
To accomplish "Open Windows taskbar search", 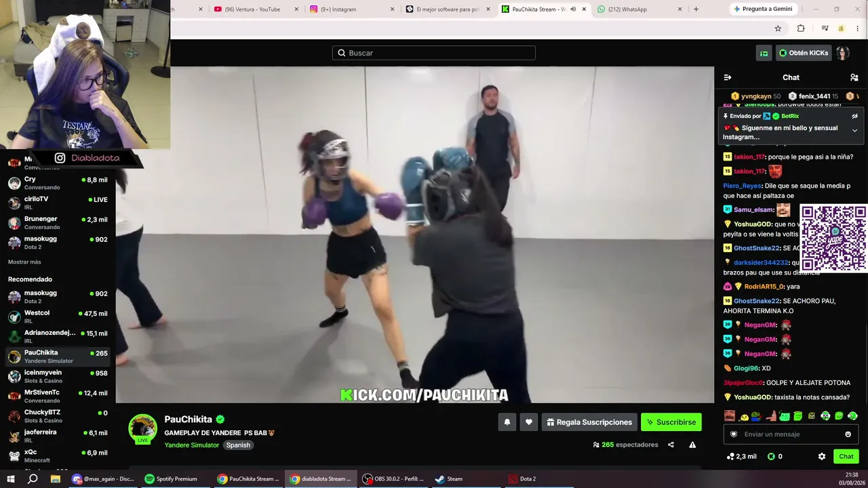I will click(x=33, y=479).
